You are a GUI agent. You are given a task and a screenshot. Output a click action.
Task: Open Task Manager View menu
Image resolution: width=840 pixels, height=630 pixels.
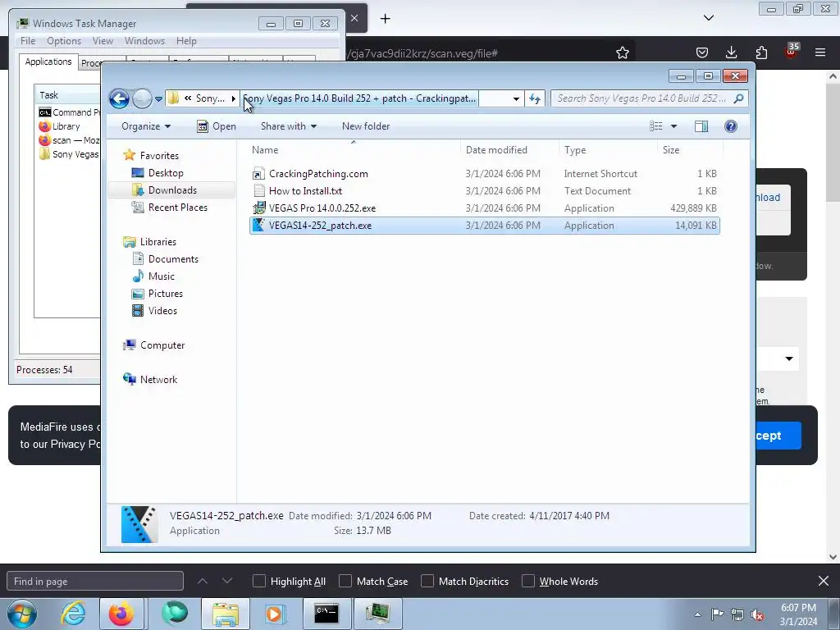tap(103, 41)
